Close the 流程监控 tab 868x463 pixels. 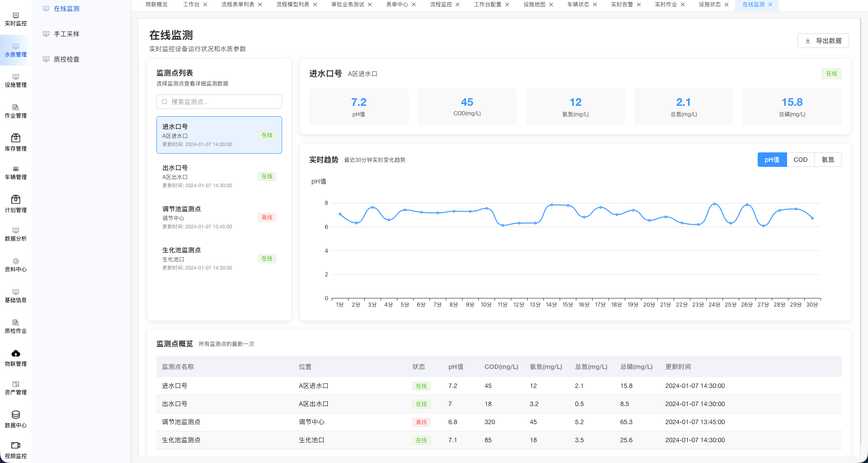458,5
